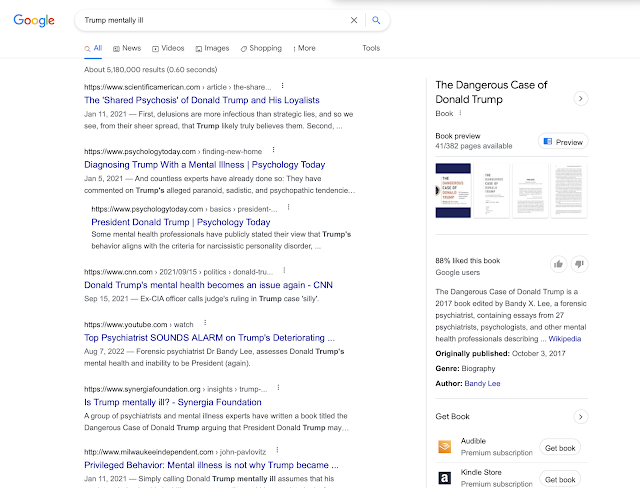Image resolution: width=640 pixels, height=488 pixels.
Task: Open the Tools options
Action: tap(371, 48)
